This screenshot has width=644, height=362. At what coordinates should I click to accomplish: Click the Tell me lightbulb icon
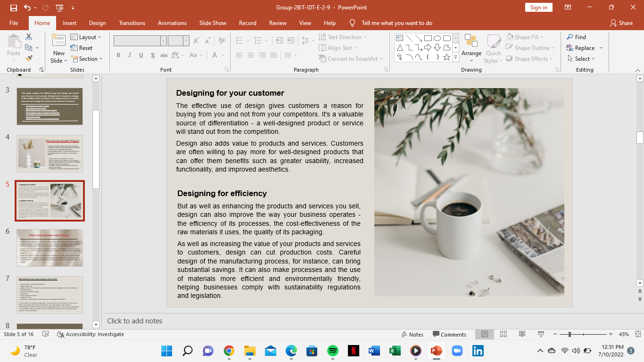(x=352, y=23)
